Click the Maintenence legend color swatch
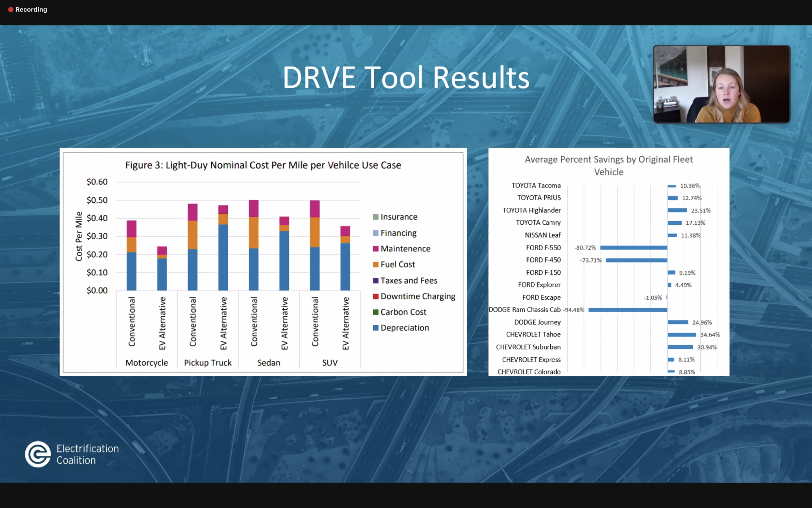The width and height of the screenshot is (812, 508). coord(376,249)
